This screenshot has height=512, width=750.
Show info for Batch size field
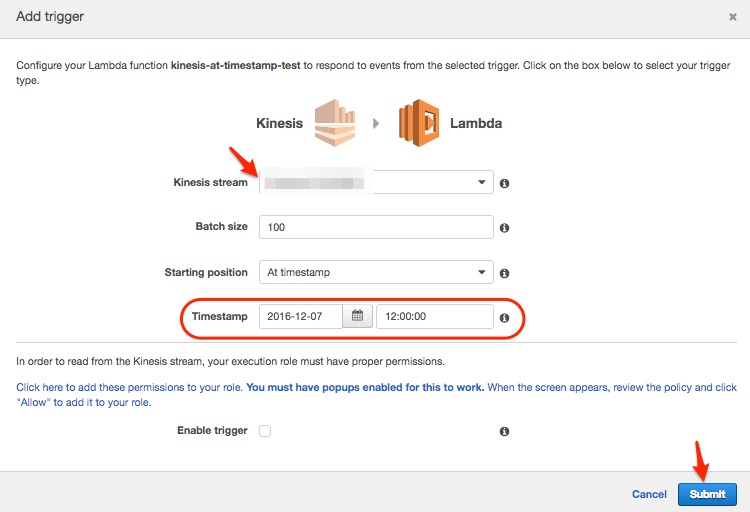tap(504, 228)
